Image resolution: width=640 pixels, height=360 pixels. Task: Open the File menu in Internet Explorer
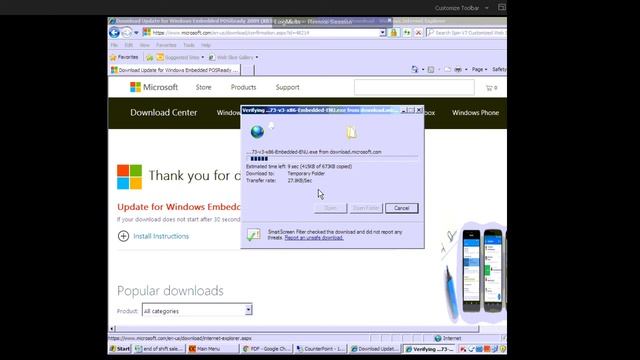click(x=114, y=45)
